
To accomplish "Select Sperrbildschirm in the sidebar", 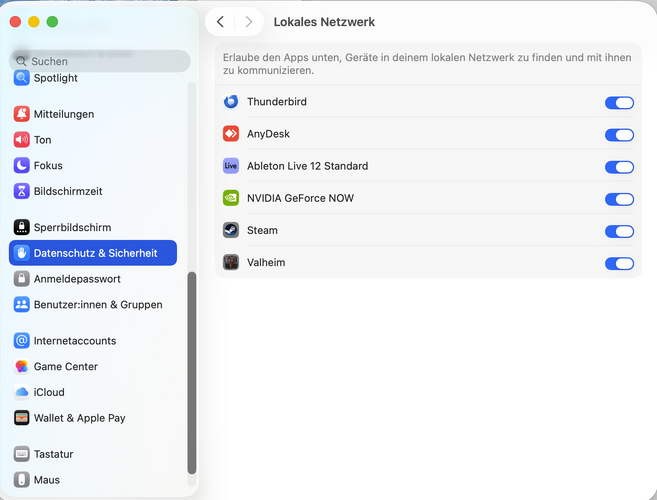I will coord(72,227).
